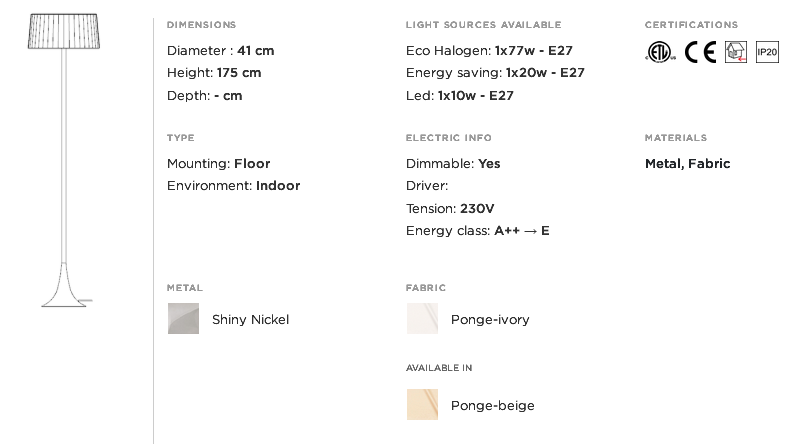
Task: Click the Certifications heading
Action: click(x=691, y=24)
